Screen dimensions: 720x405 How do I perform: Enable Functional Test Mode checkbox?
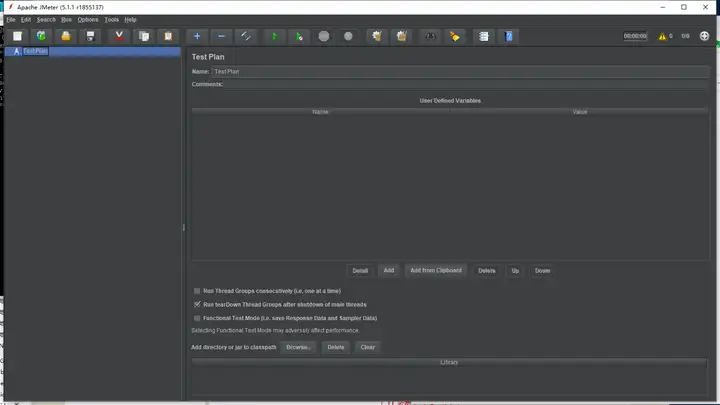pos(197,318)
